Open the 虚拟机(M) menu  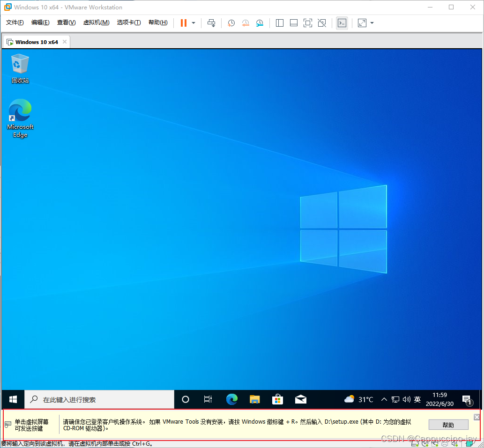click(97, 22)
